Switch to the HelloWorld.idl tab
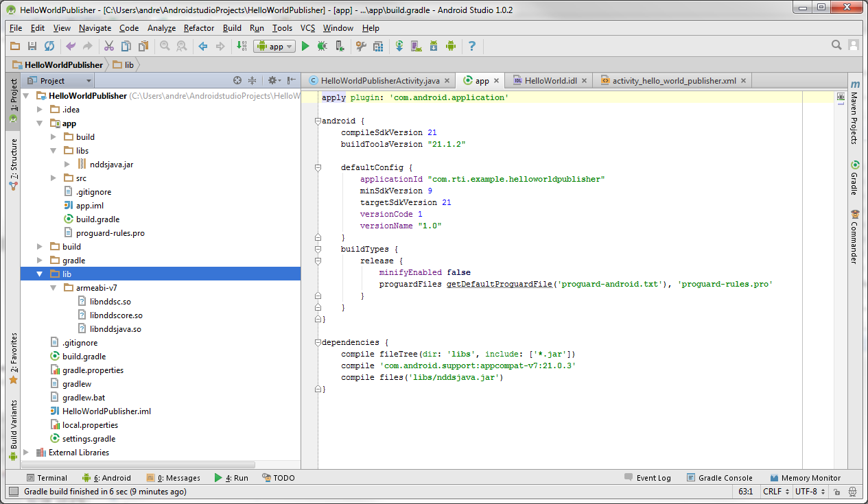The width and height of the screenshot is (868, 504). pos(550,80)
